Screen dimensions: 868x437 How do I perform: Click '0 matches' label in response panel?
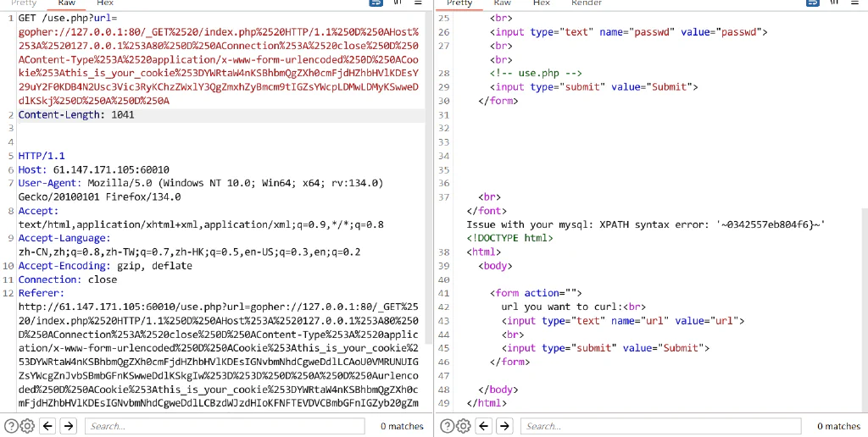pyautogui.click(x=838, y=426)
